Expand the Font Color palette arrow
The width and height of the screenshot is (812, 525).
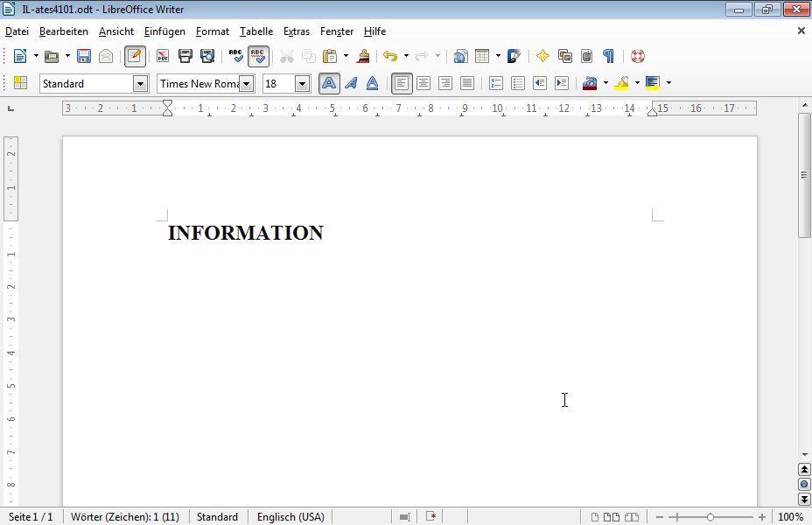(x=605, y=83)
